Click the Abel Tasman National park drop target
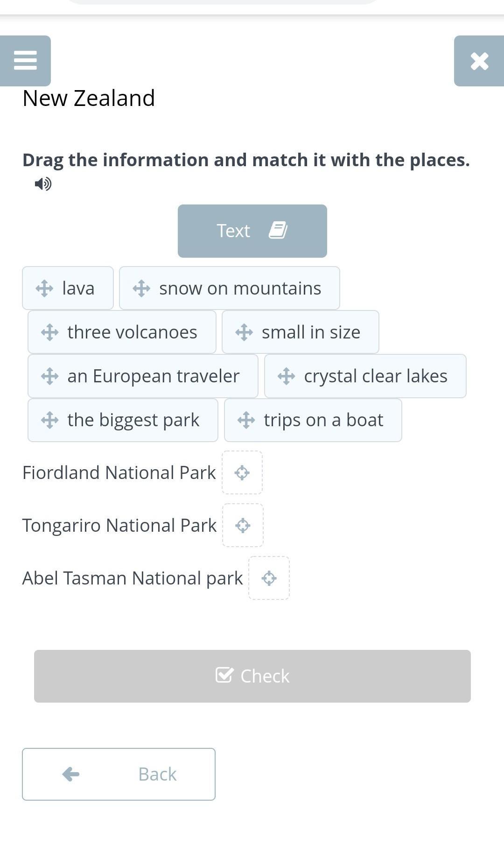 (x=269, y=578)
